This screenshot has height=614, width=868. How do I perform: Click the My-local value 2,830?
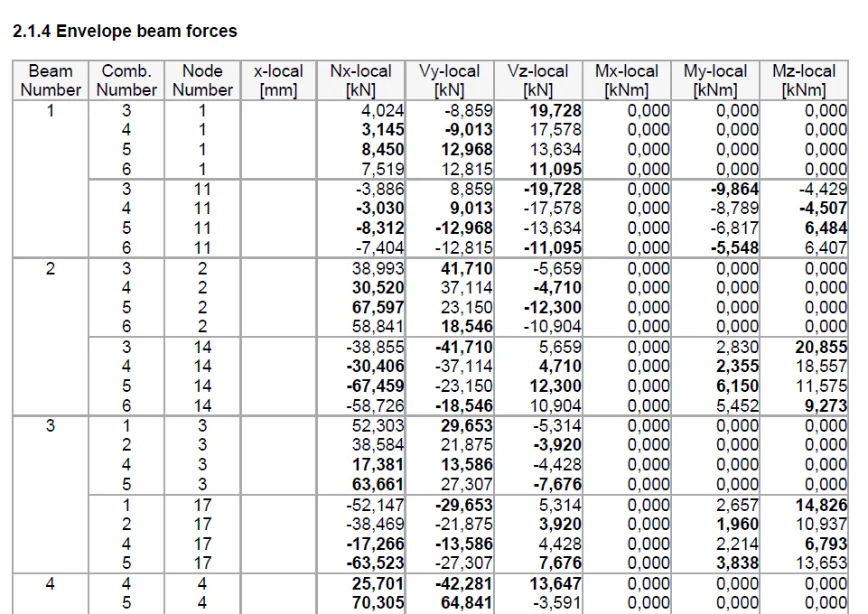pyautogui.click(x=737, y=347)
